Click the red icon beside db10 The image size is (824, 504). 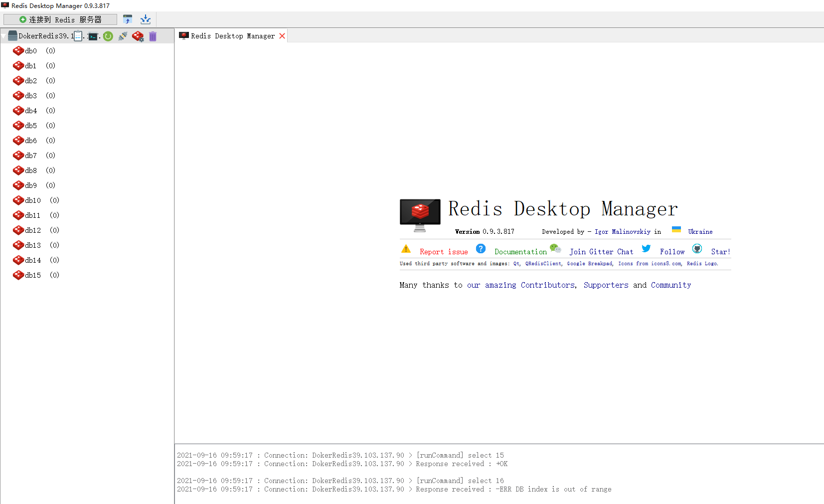pyautogui.click(x=18, y=200)
